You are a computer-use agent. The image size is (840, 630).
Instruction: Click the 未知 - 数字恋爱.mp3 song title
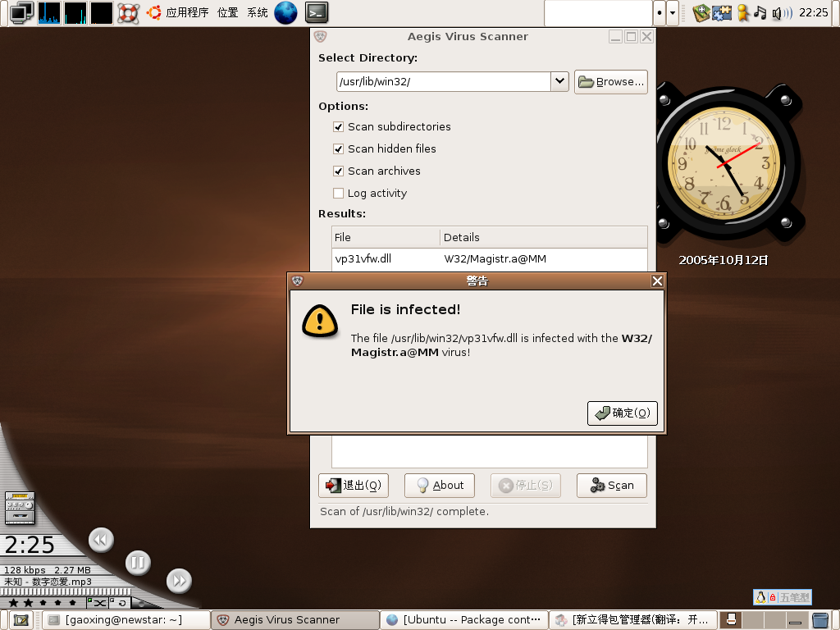[48, 582]
